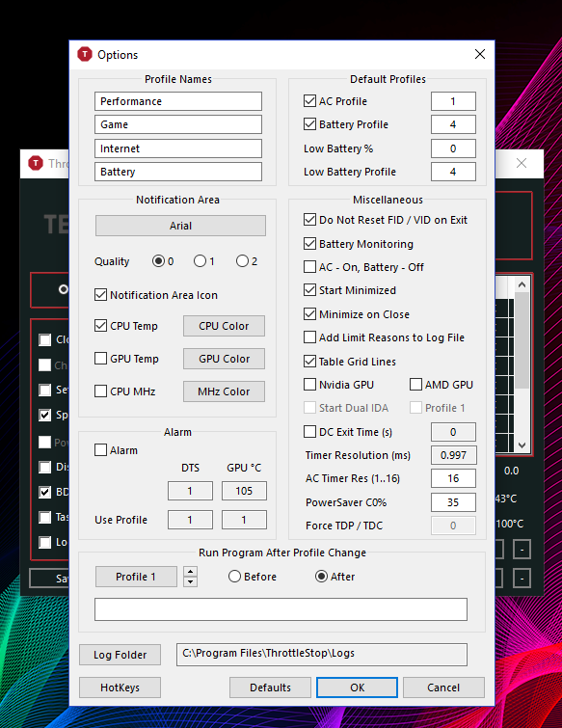
Task: Enable the CPU MHz checkbox
Action: click(x=100, y=391)
